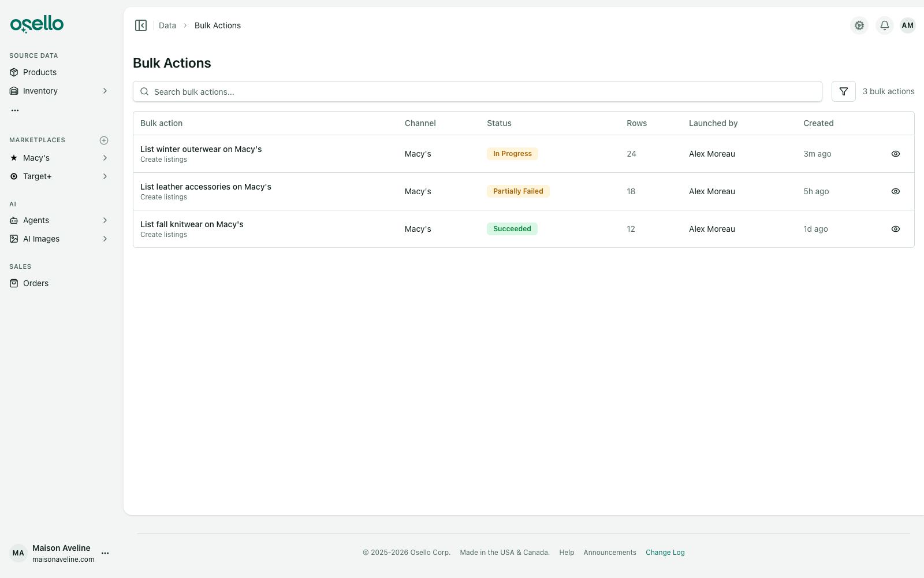Click the 24 rows cell
This screenshot has width=924, height=578.
pyautogui.click(x=631, y=154)
